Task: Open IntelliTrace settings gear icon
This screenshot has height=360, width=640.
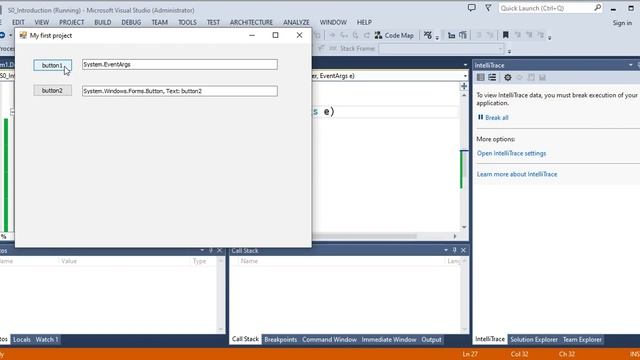Action: [507, 77]
